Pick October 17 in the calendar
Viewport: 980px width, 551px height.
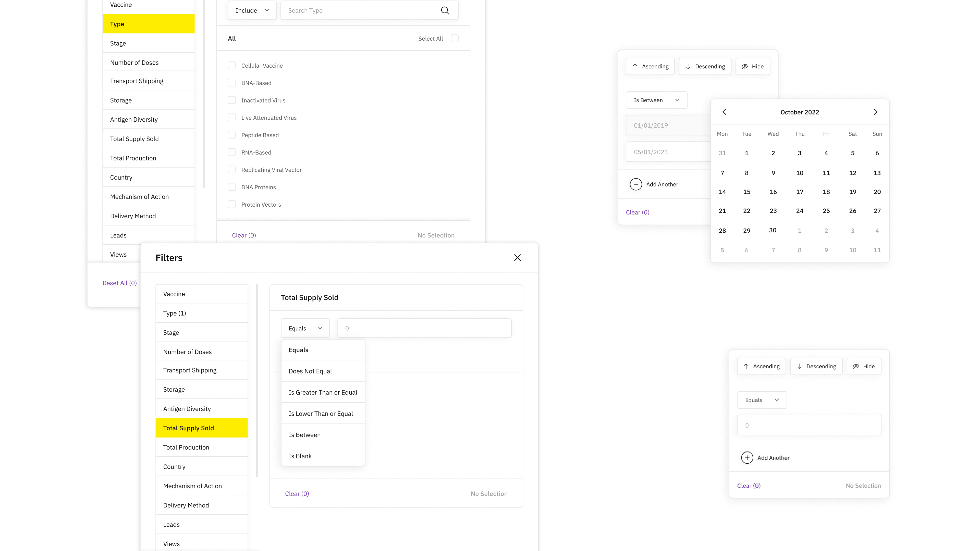(799, 192)
